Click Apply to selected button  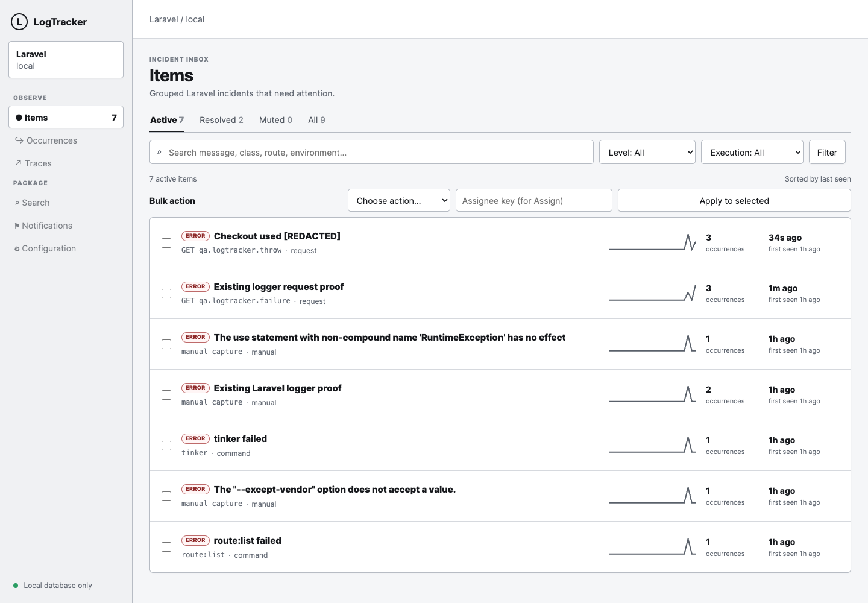pyautogui.click(x=734, y=200)
